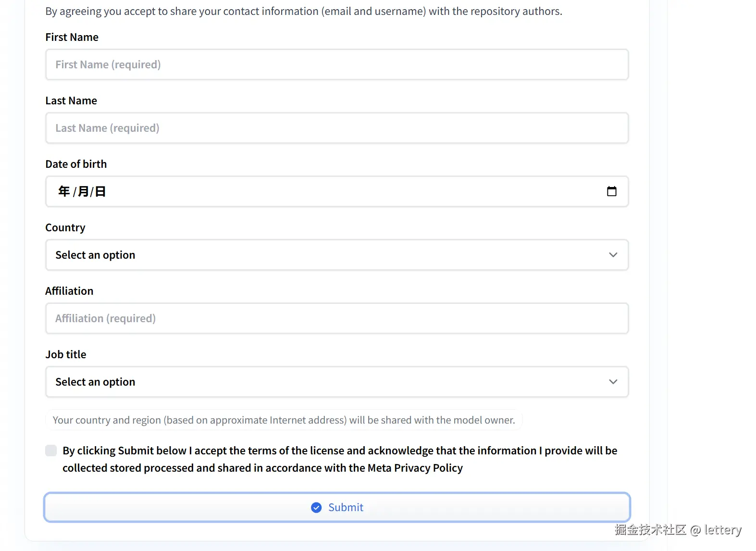Screen dimensions: 756x551
Task: Click the country and region sharing notice
Action: coord(284,420)
